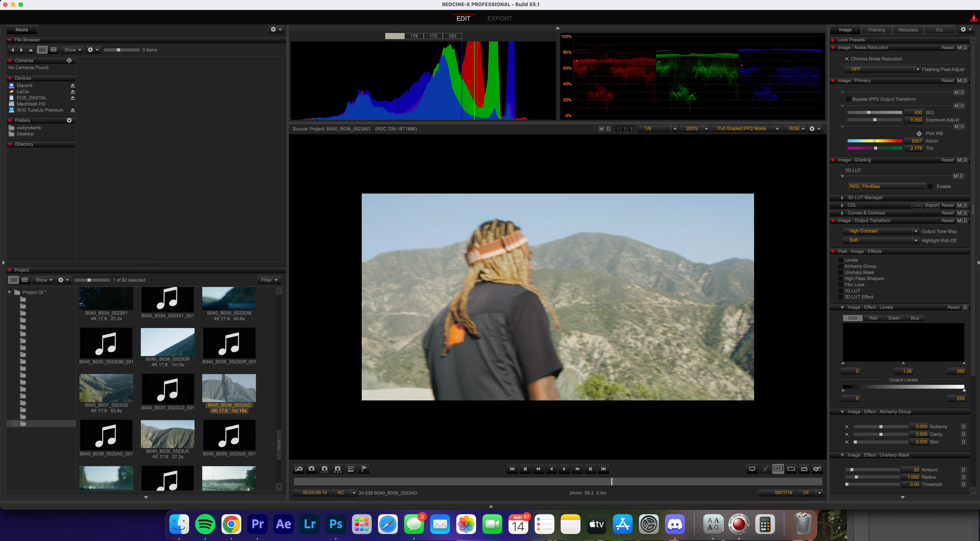Enable the Bypass IPP2 Output Transform checkbox
This screenshot has height=541, width=980.
tap(848, 99)
